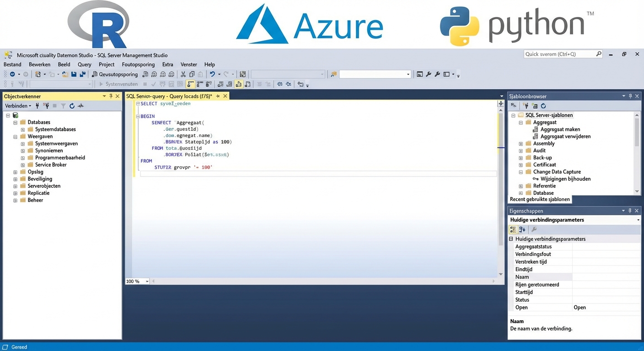Switch to the Recent gebruikte sjablonen tab
The width and height of the screenshot is (644, 351).
click(540, 199)
